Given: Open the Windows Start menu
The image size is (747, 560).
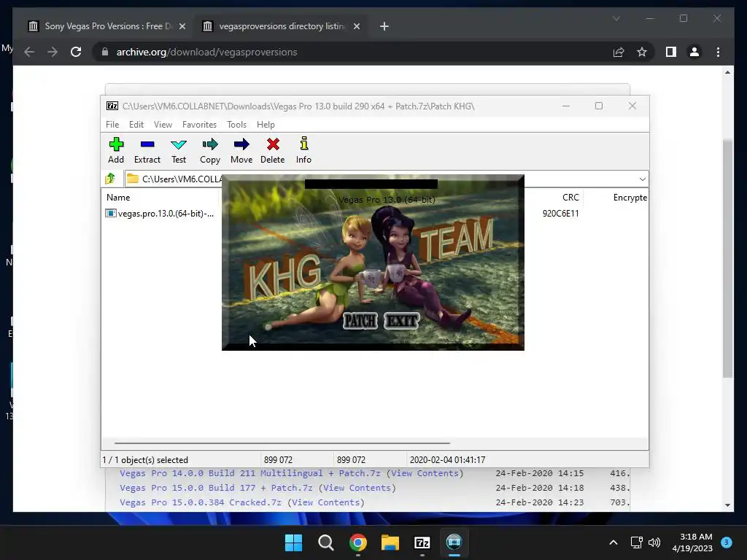Looking at the screenshot, I should tap(293, 542).
